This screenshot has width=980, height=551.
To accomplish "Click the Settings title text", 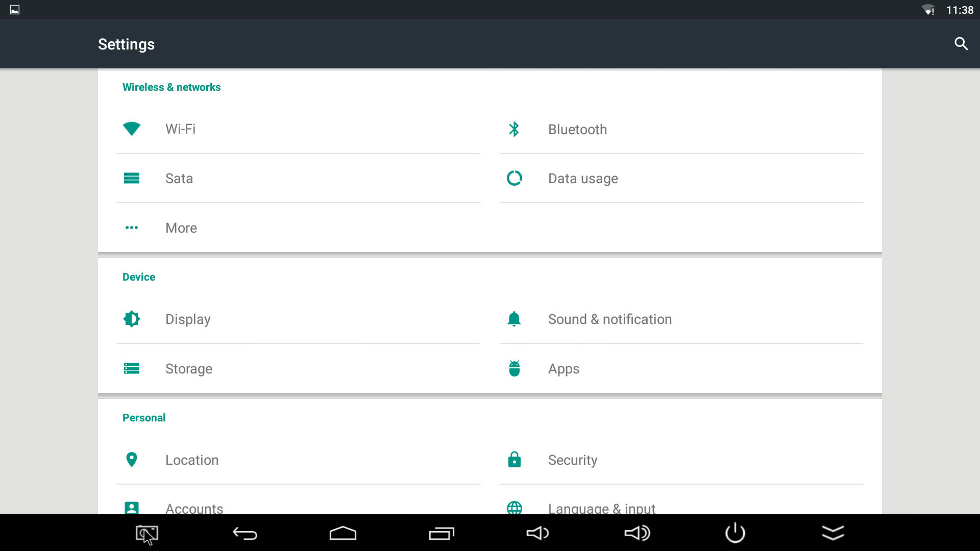I will point(126,44).
